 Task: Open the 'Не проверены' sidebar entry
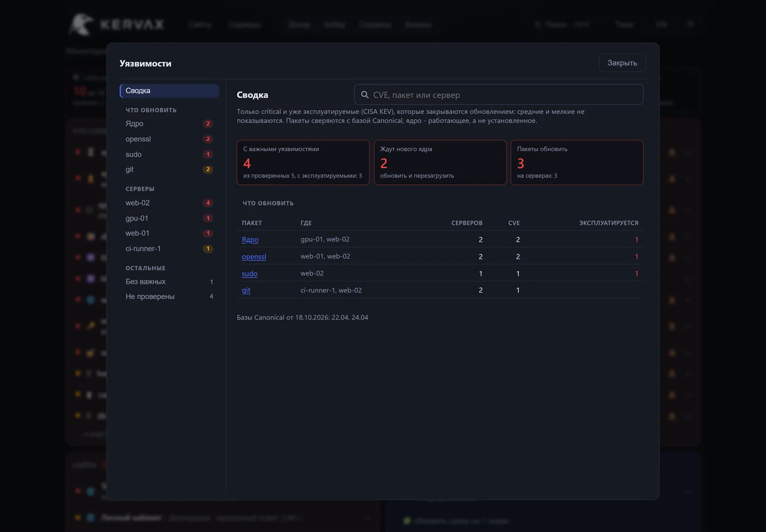(x=170, y=296)
